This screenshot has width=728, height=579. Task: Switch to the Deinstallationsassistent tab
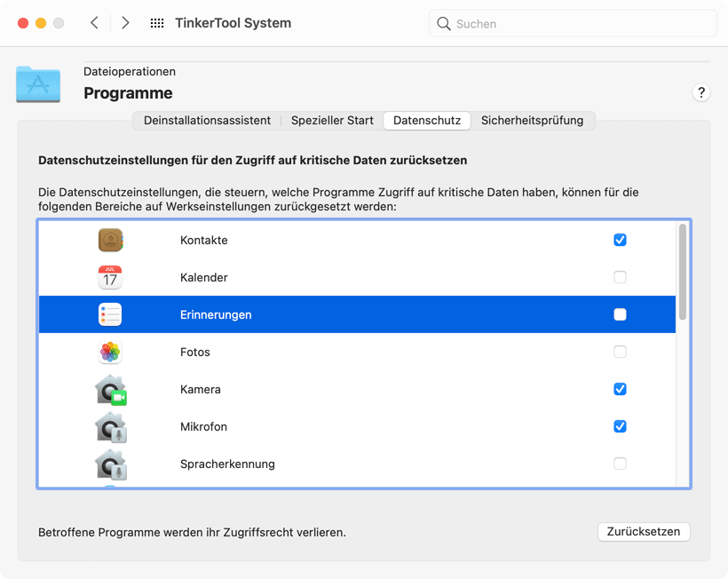coord(207,120)
